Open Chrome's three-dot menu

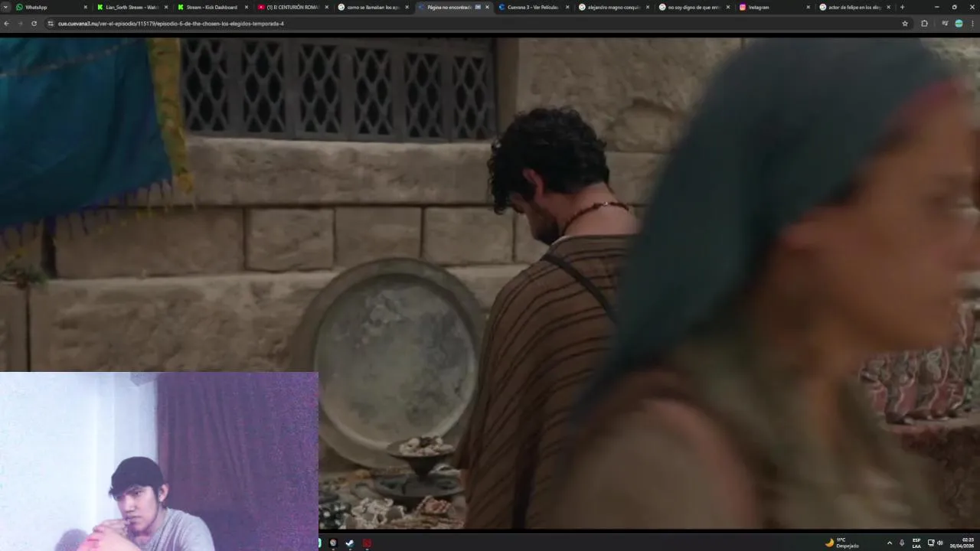pos(972,24)
